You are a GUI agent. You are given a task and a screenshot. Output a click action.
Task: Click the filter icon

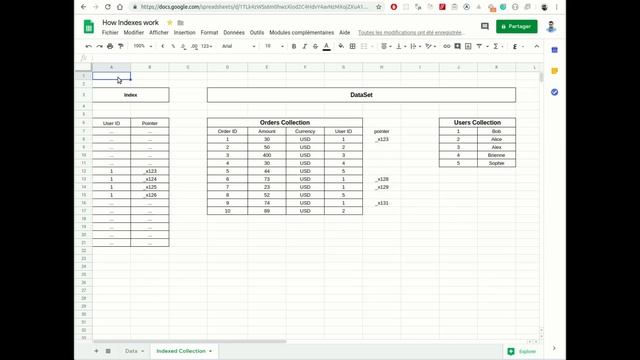coord(479,47)
